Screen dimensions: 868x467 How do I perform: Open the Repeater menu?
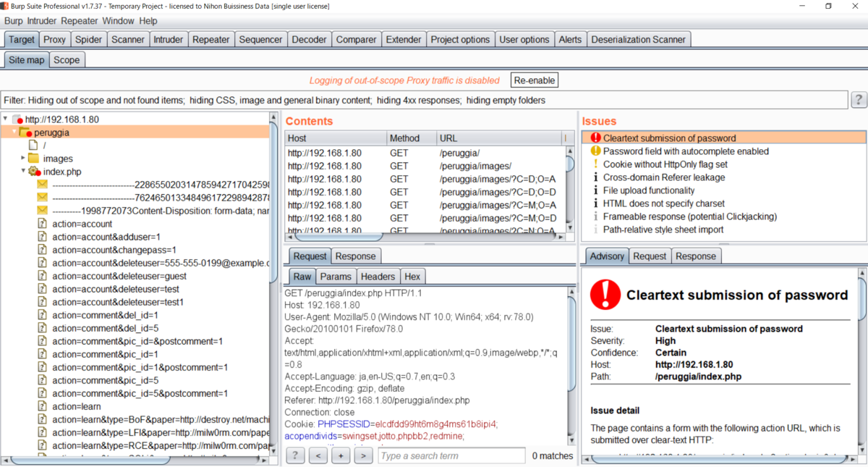80,21
